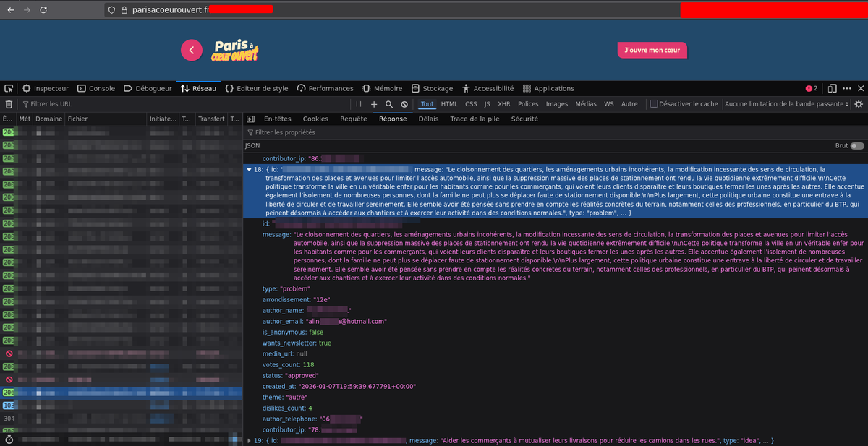Switch to the Débogueur panel
This screenshot has height=446, width=868.
coord(148,88)
